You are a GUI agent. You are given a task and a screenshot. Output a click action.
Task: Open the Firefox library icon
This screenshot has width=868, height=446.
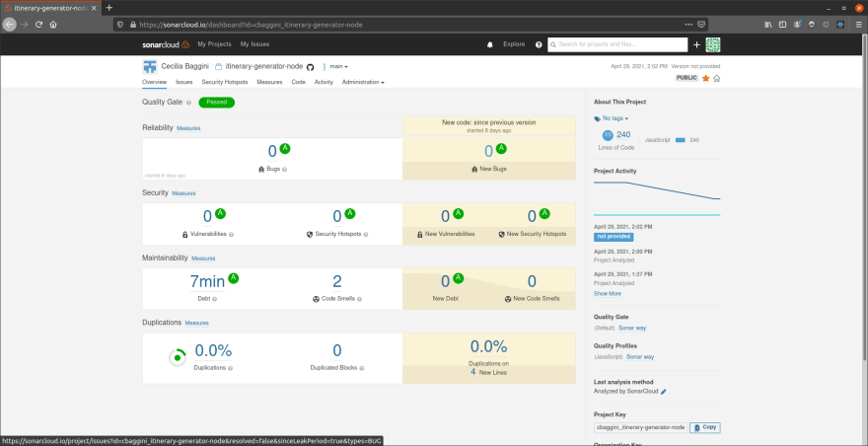click(x=768, y=25)
